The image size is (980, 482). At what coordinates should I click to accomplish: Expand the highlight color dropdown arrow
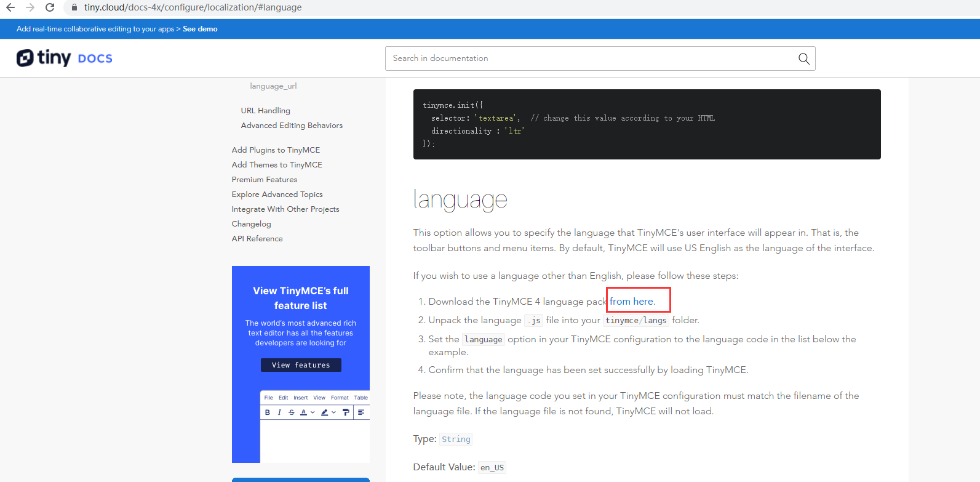point(333,412)
